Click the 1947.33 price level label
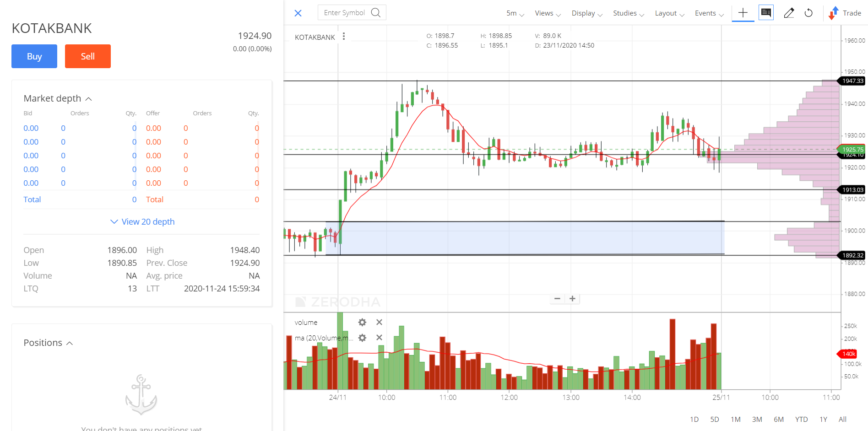This screenshot has width=868, height=431. pos(852,81)
